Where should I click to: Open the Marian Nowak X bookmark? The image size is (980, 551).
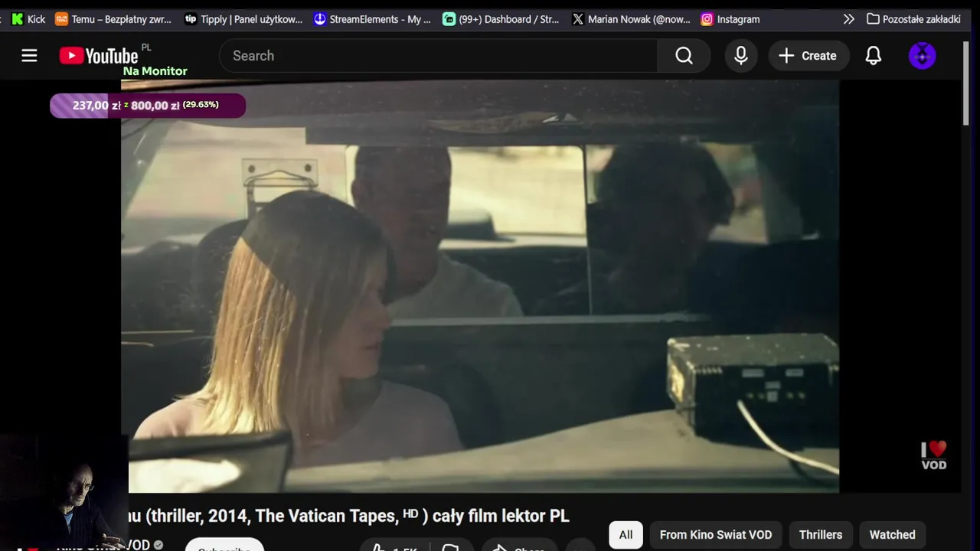(x=631, y=19)
